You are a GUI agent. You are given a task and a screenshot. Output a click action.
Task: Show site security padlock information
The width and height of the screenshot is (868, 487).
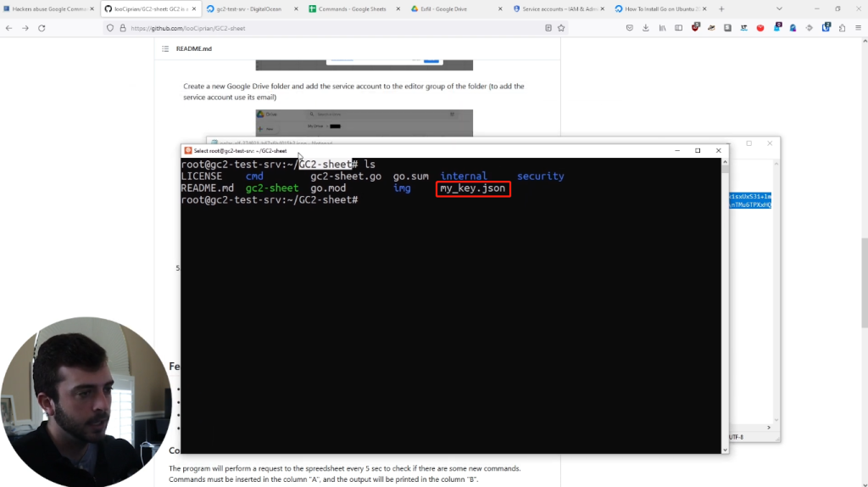point(123,28)
